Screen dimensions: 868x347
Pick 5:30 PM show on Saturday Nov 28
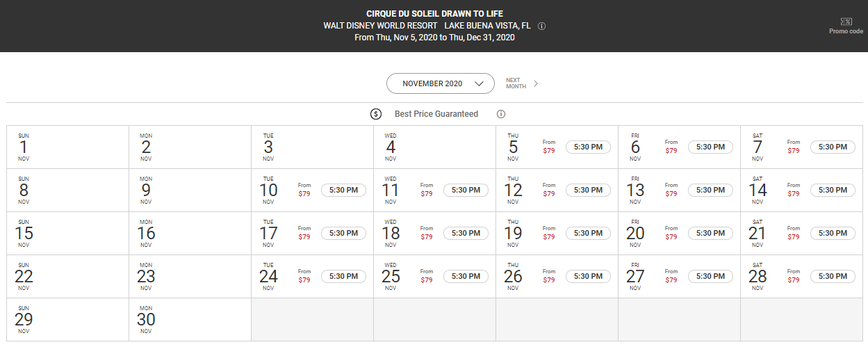[x=833, y=276]
